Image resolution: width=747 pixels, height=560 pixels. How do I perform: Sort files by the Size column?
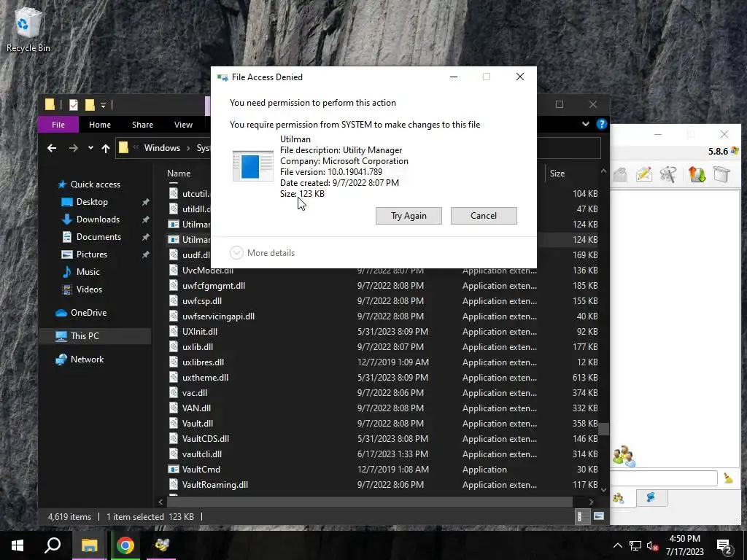coord(557,174)
